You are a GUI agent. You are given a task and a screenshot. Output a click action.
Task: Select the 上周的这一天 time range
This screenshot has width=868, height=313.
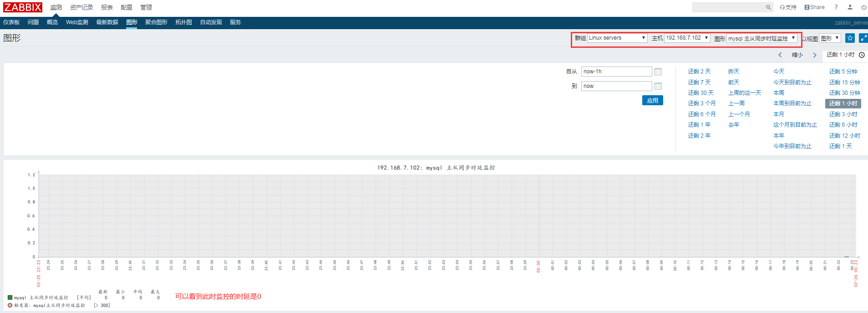point(745,93)
